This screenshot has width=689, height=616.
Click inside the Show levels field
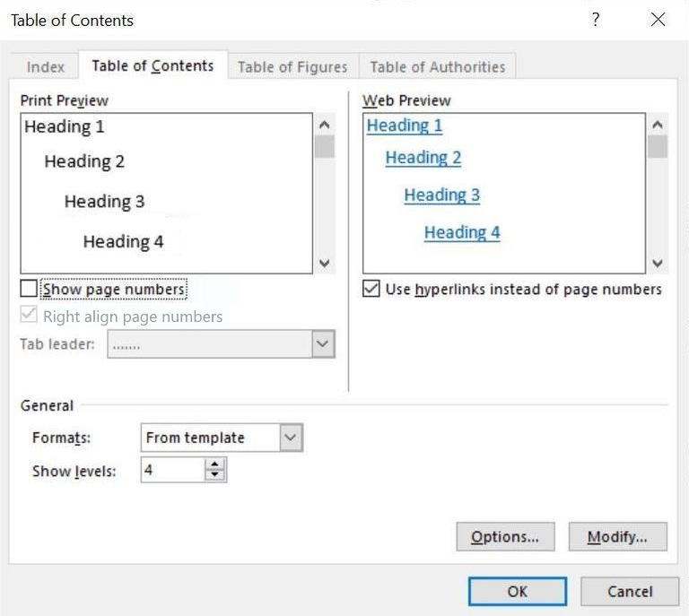pos(173,470)
